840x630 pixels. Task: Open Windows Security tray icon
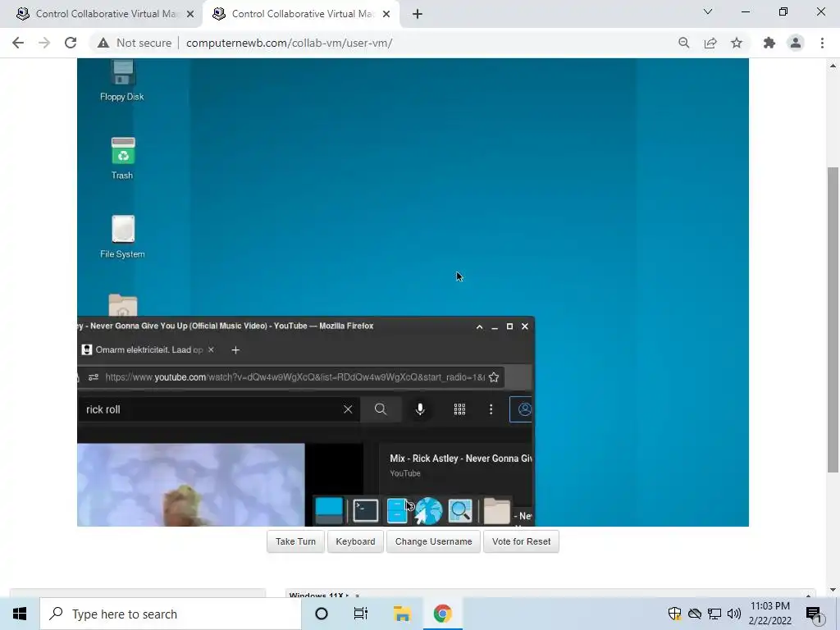(x=674, y=614)
